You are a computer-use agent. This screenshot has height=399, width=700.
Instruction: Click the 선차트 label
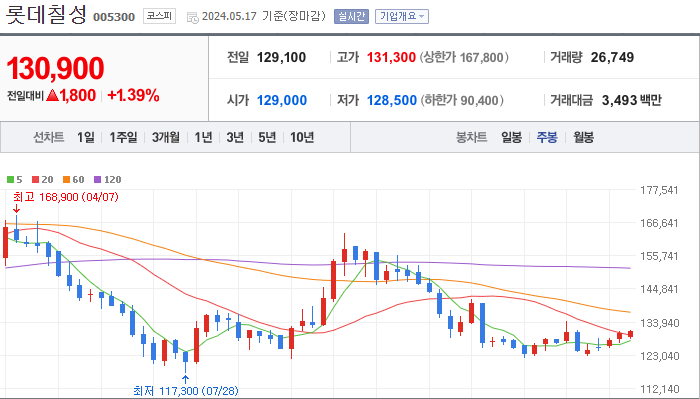[x=49, y=137]
